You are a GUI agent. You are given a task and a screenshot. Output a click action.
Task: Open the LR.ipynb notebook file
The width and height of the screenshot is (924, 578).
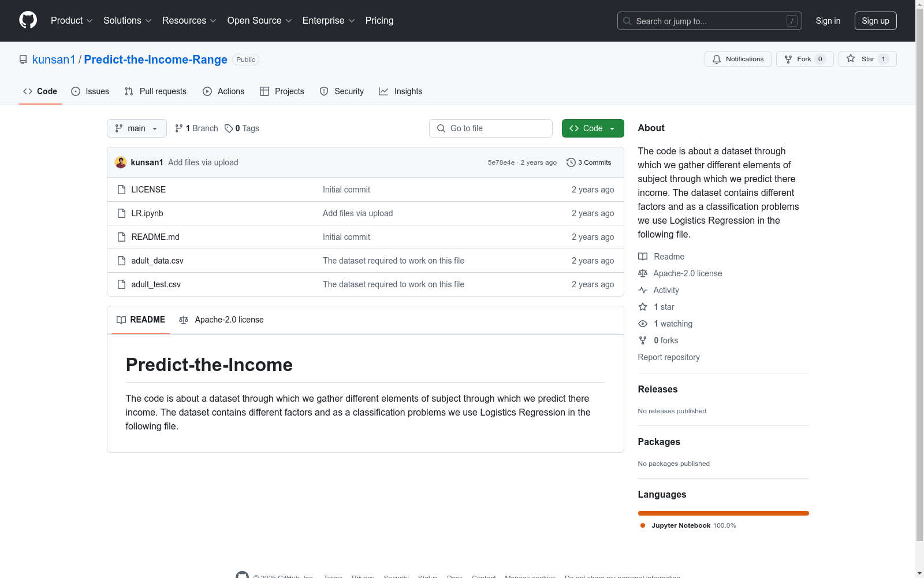point(147,213)
